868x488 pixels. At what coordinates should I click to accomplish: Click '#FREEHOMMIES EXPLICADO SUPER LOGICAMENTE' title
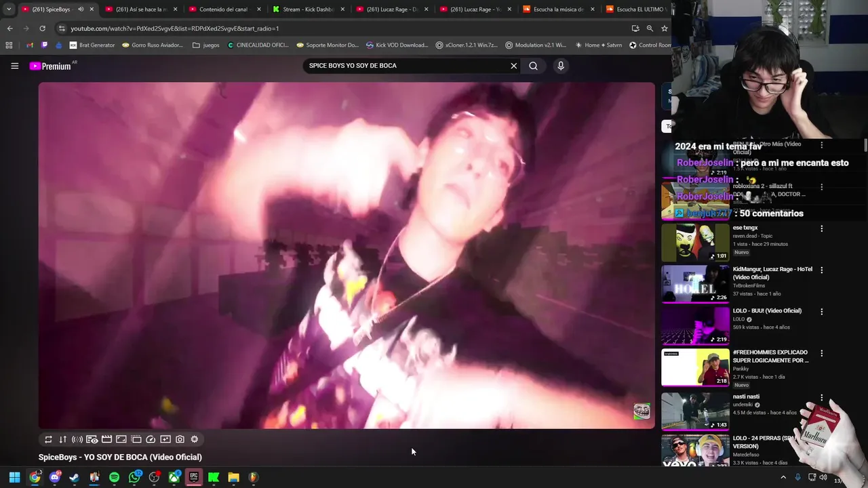[x=770, y=357]
